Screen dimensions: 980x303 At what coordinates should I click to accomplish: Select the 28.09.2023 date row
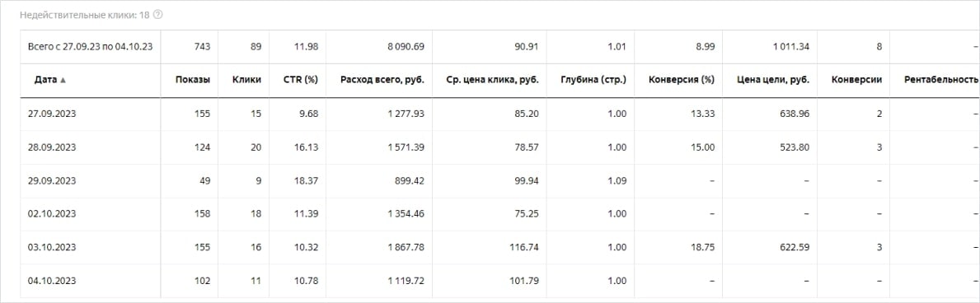point(500,147)
